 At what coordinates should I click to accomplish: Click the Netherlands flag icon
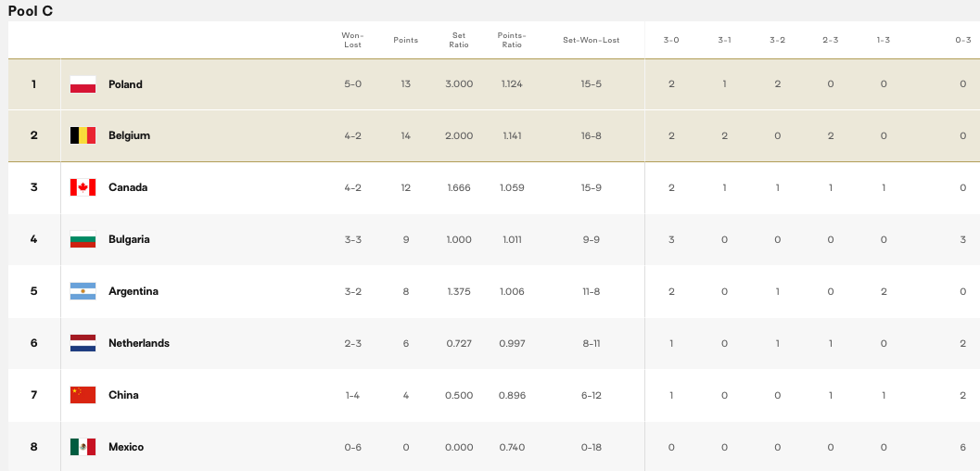coord(83,343)
